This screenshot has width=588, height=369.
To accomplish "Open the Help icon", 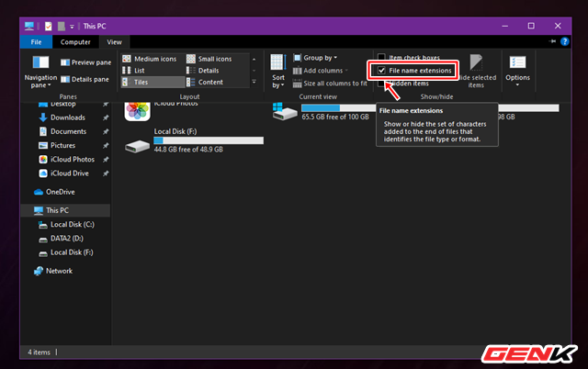I will pyautogui.click(x=565, y=41).
